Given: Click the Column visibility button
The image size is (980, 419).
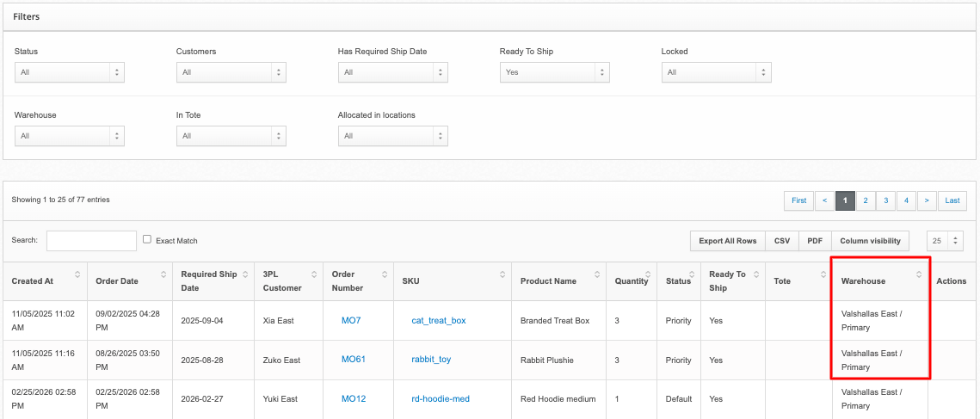Looking at the screenshot, I should point(870,241).
